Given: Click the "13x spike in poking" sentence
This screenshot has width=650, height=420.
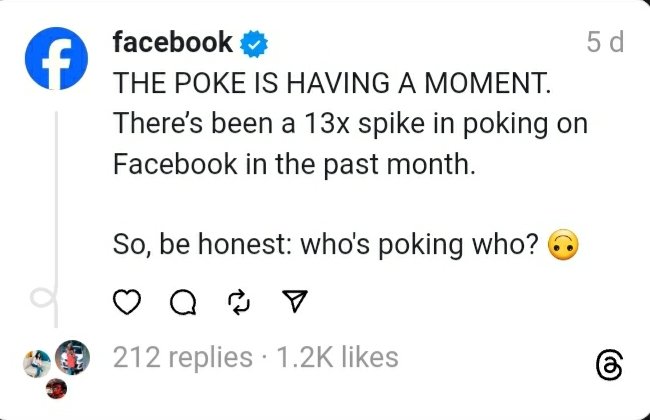Looking at the screenshot, I should click(349, 124).
